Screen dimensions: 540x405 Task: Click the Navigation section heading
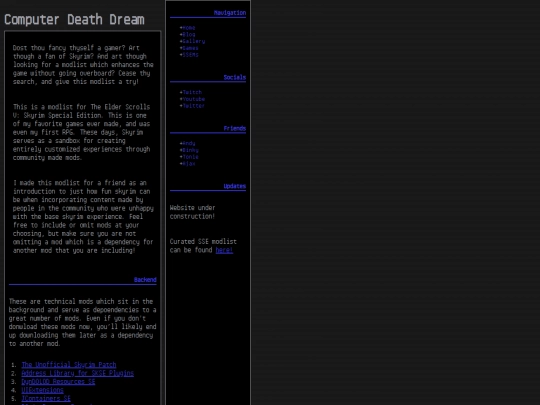230,13
